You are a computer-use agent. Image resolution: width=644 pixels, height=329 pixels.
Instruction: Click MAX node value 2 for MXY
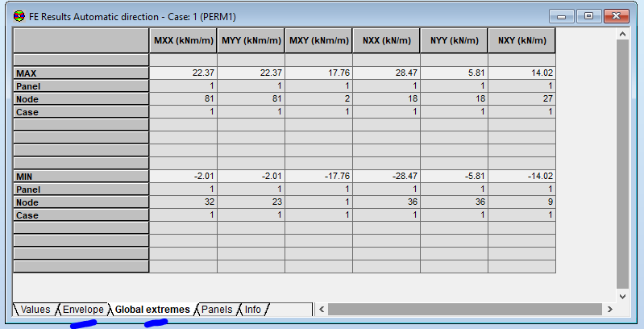click(x=318, y=98)
